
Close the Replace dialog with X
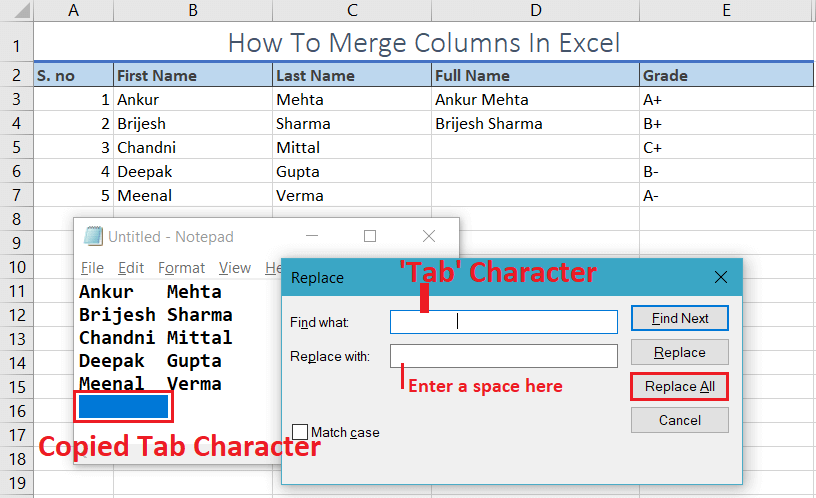pyautogui.click(x=720, y=277)
